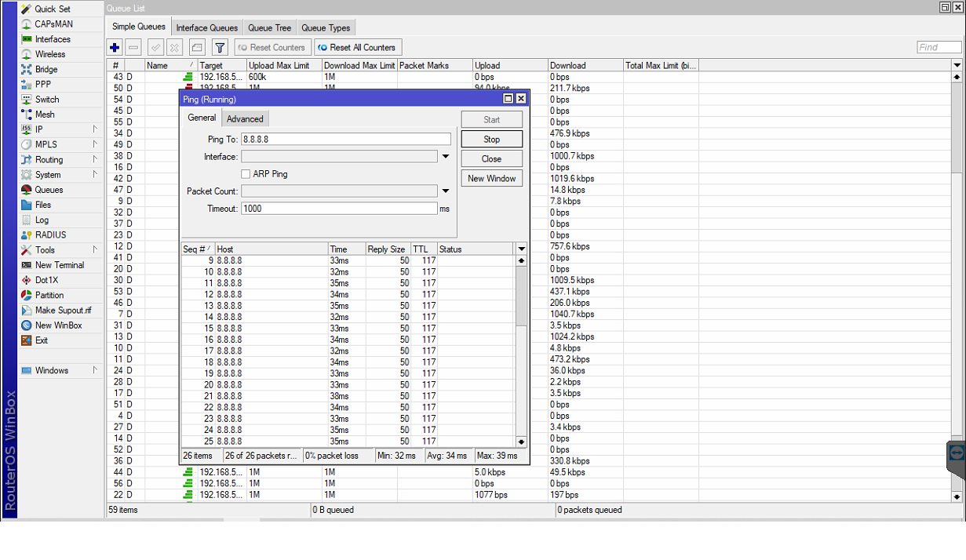Sort ping results by the Time header
The height and width of the screenshot is (560, 966).
[347, 249]
